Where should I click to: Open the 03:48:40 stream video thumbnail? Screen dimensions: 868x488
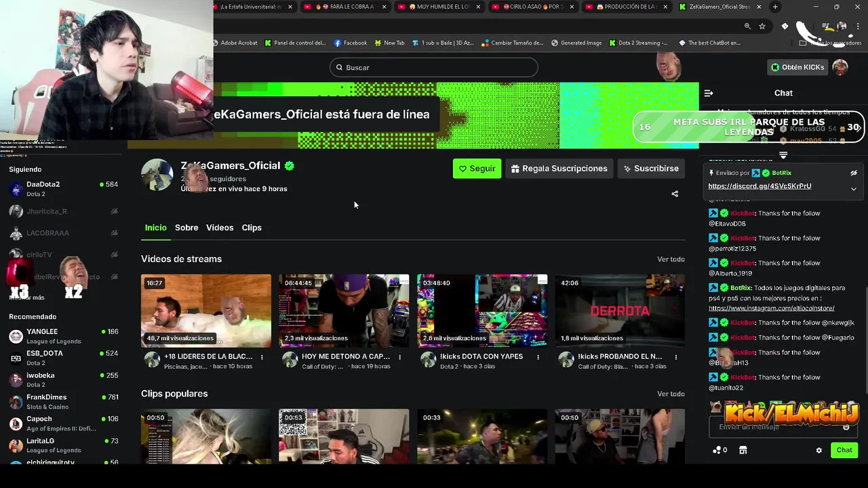[x=482, y=311]
